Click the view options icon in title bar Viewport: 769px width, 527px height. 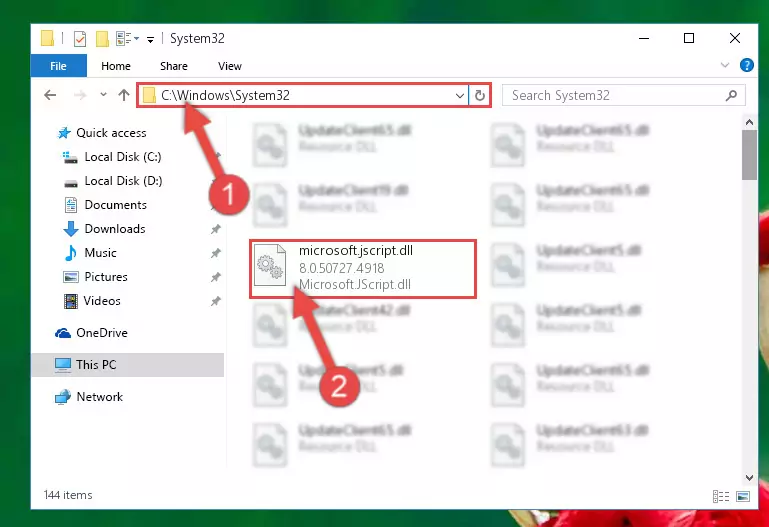point(124,38)
